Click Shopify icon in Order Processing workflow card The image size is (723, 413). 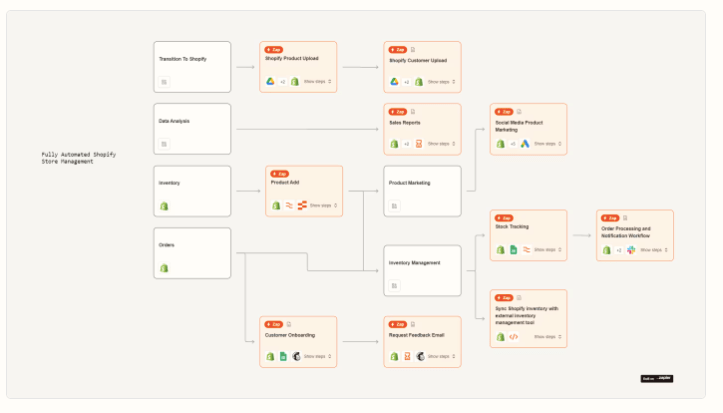click(606, 250)
